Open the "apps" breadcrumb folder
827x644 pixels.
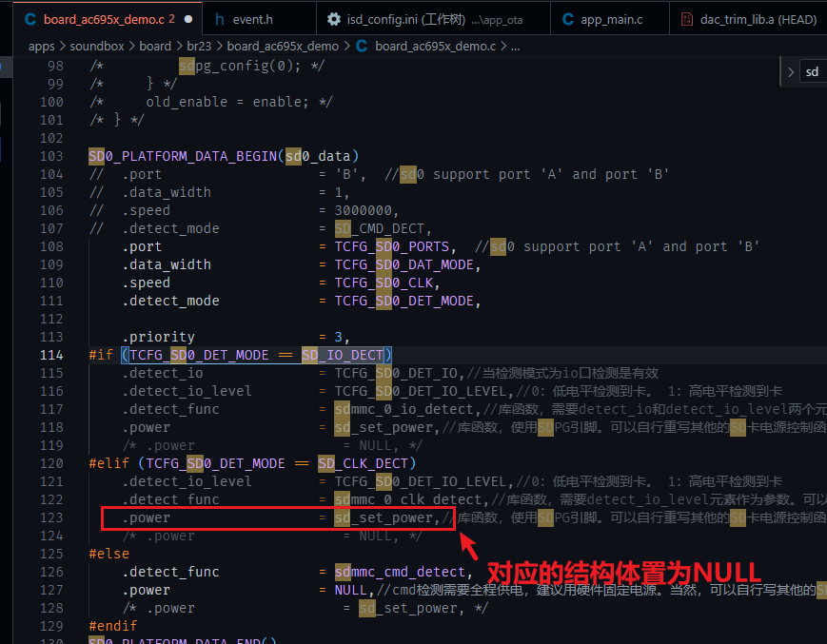42,47
